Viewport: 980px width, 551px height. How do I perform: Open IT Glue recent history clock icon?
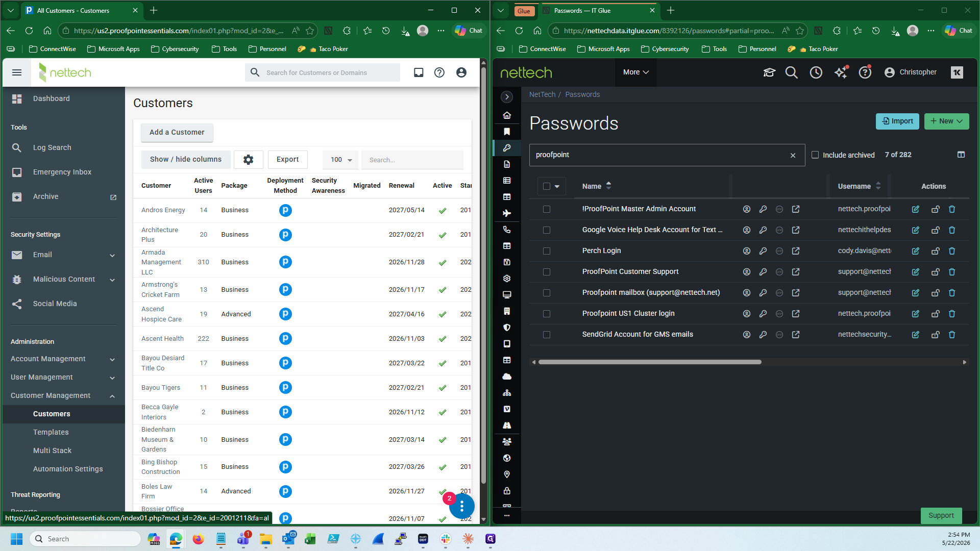tap(816, 72)
